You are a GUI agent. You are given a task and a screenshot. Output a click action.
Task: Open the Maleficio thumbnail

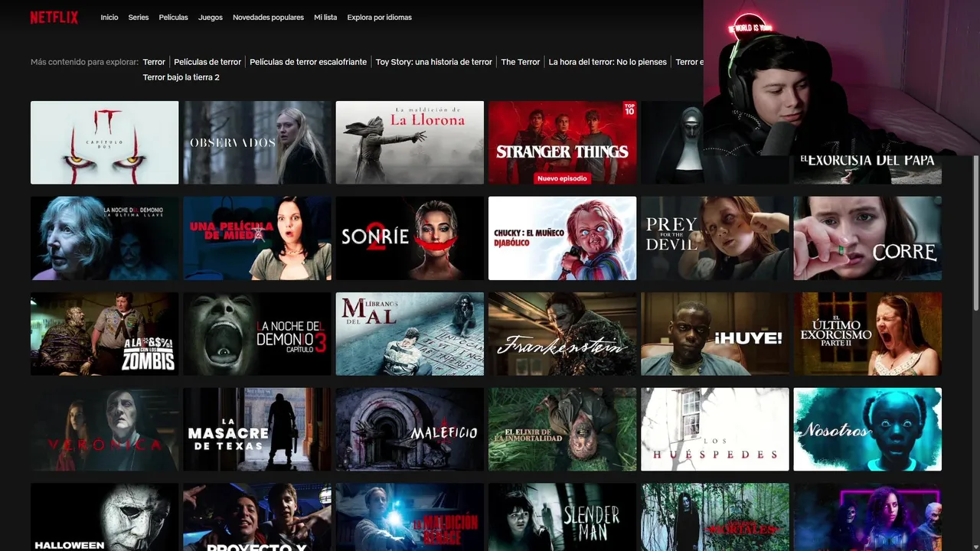click(x=410, y=429)
